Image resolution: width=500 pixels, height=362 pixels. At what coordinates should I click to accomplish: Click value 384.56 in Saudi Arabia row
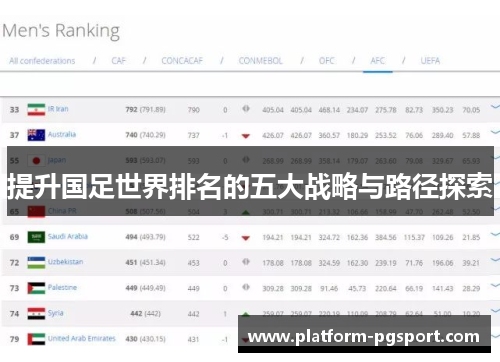386,237
